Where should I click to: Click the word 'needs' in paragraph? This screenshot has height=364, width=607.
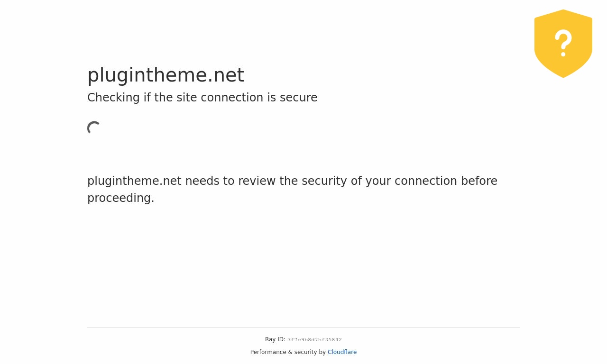click(202, 181)
